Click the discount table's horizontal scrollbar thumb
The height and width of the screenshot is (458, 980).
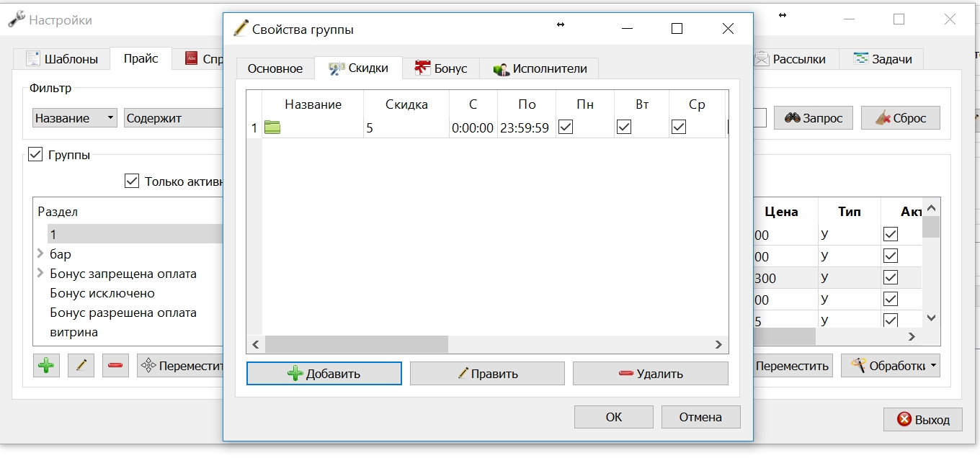(x=357, y=344)
